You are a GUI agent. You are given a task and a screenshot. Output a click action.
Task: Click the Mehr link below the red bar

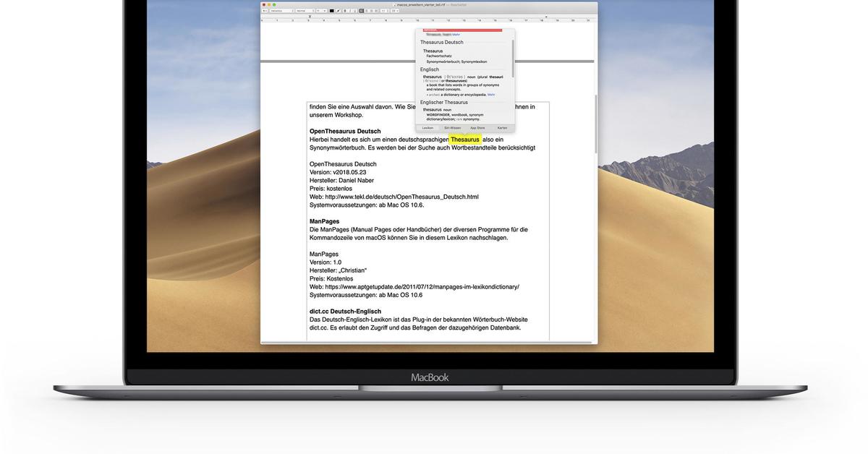coord(456,35)
